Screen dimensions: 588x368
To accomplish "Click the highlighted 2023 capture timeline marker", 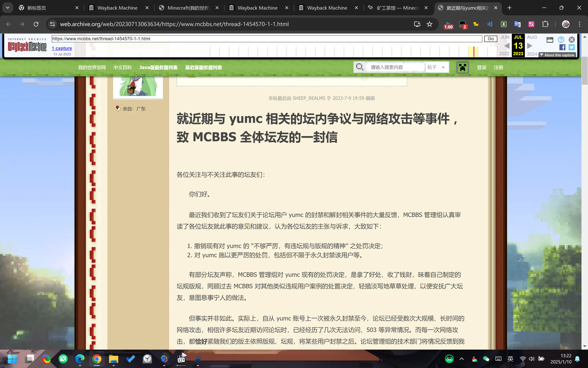I will click(474, 52).
